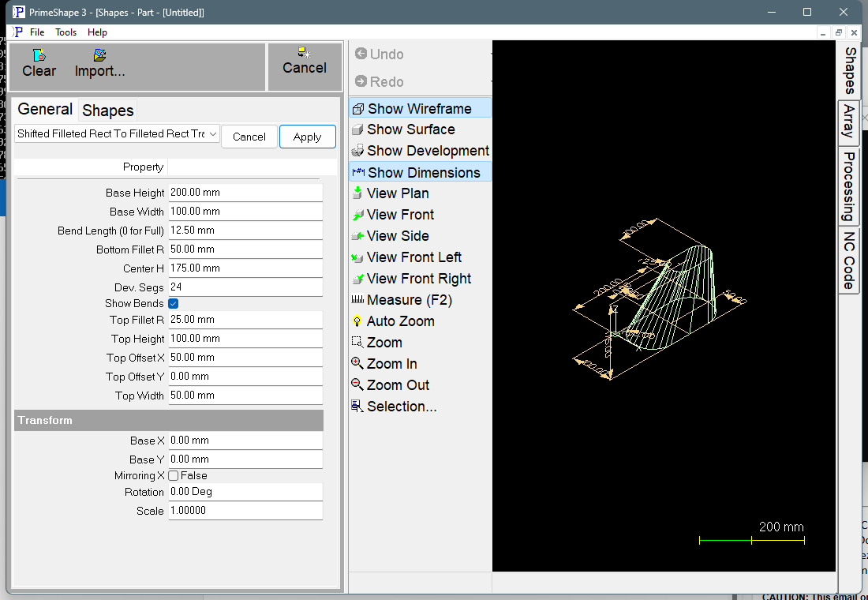868x600 pixels.
Task: Click the Scale field
Action: tap(245, 511)
